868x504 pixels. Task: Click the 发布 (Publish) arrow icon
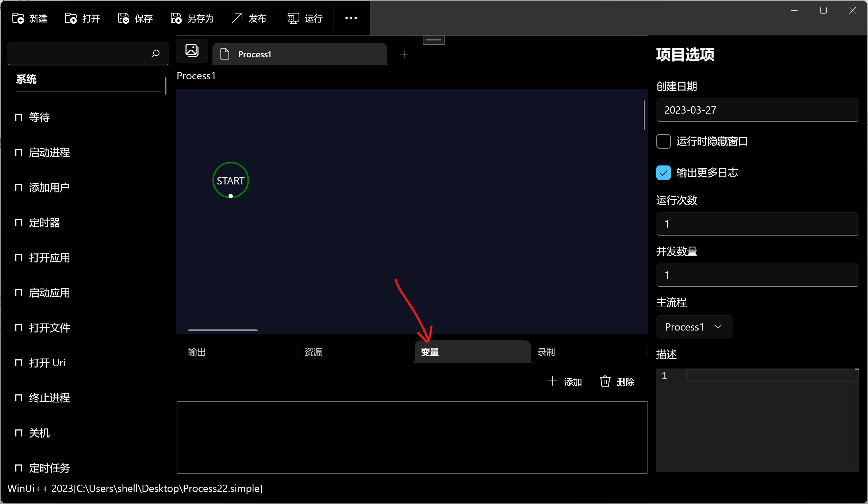coord(237,18)
